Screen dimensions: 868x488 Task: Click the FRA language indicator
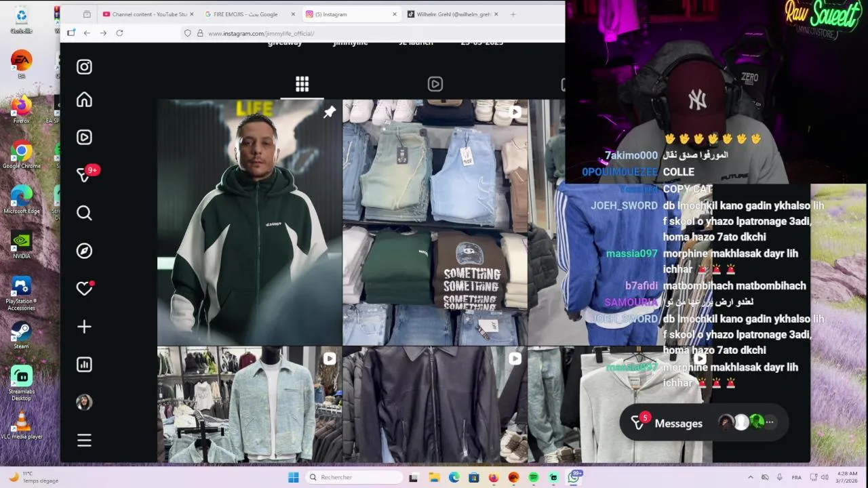pyautogui.click(x=797, y=477)
